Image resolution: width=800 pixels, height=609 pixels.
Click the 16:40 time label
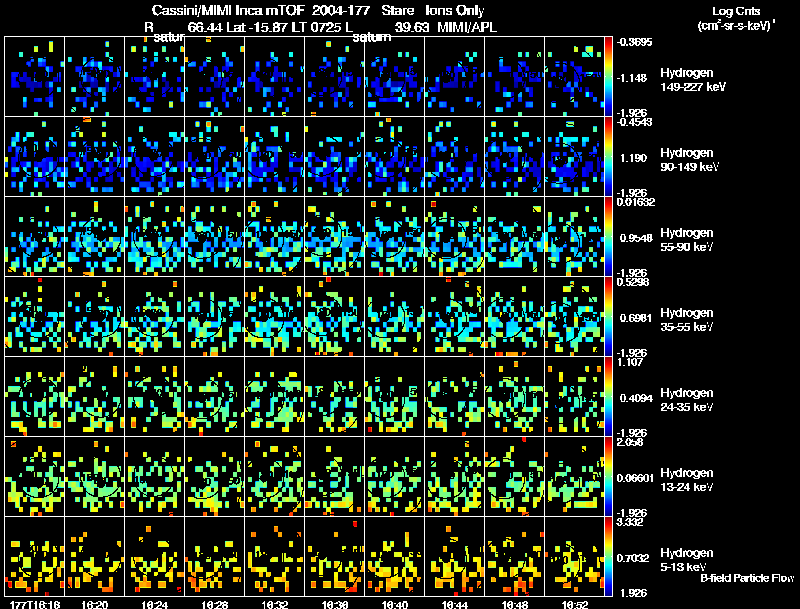click(394, 604)
